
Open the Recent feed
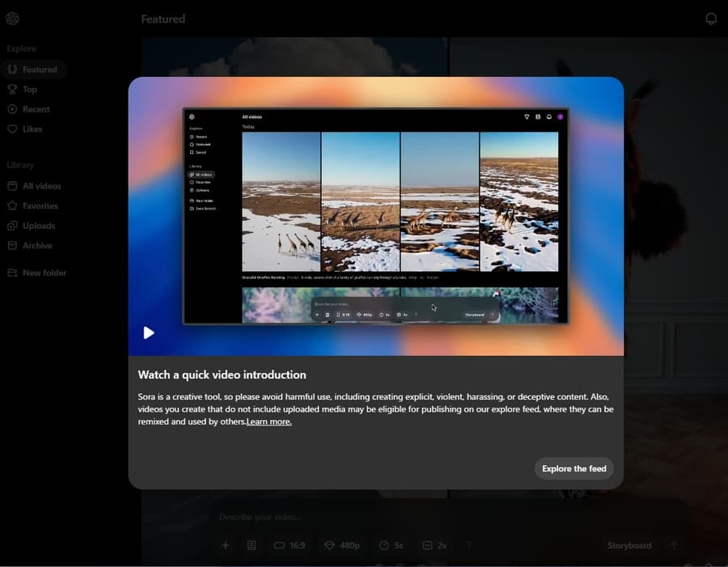coord(29,109)
